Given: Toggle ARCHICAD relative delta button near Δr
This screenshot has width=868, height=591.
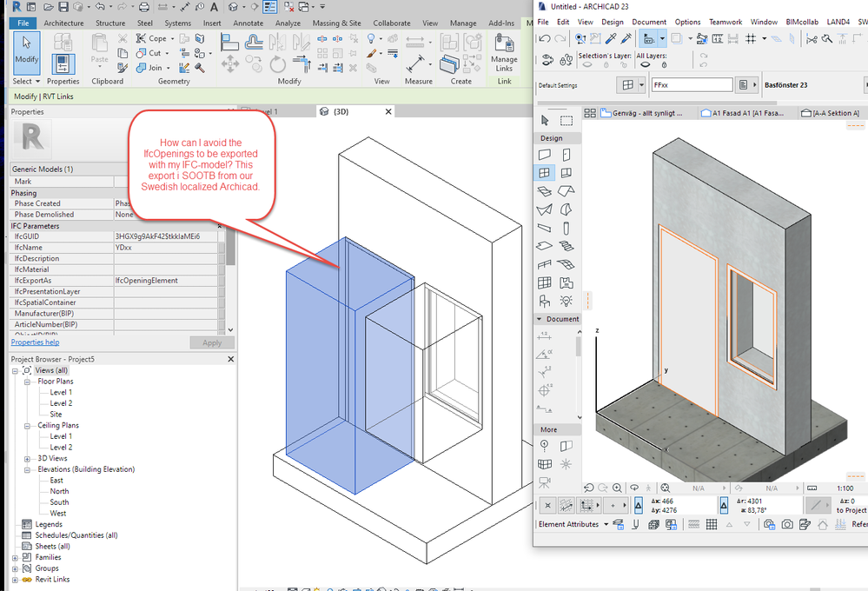Looking at the screenshot, I should coord(724,505).
